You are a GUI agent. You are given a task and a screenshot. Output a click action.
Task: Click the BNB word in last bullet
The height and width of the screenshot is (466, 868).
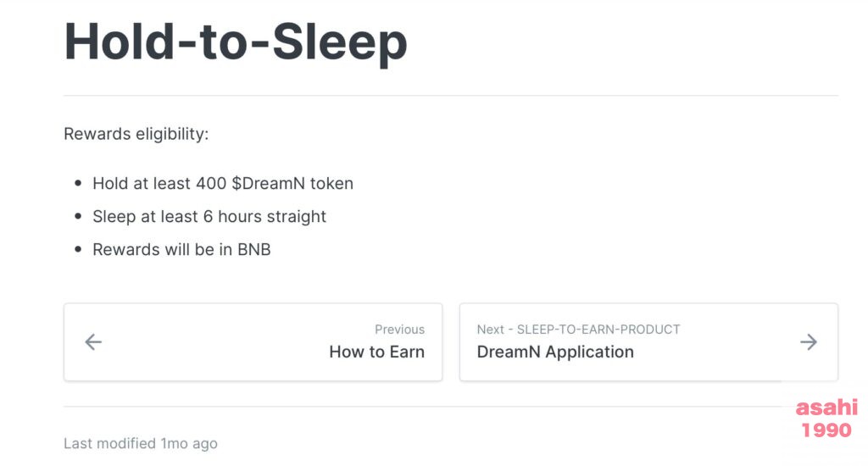point(253,250)
